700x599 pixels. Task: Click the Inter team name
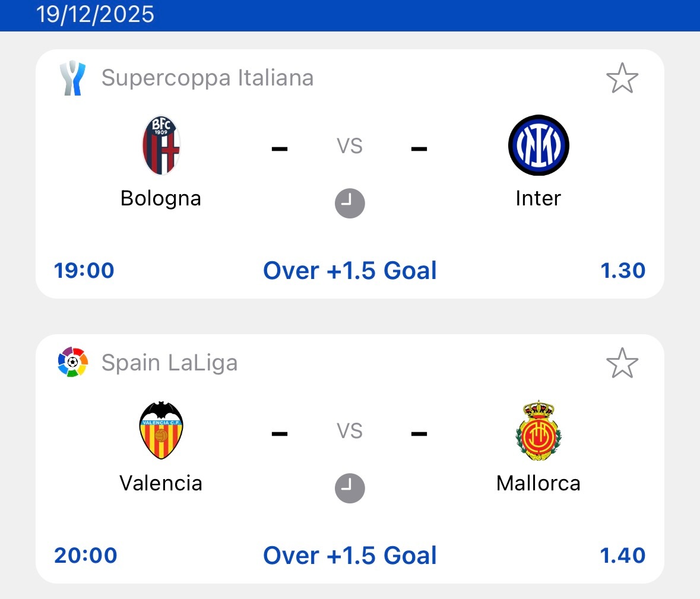click(x=538, y=198)
